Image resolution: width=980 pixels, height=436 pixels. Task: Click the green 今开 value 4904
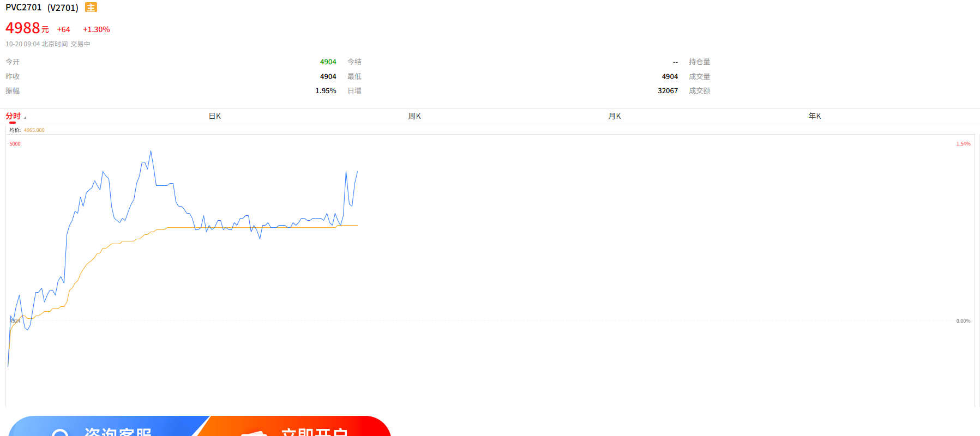tap(328, 62)
